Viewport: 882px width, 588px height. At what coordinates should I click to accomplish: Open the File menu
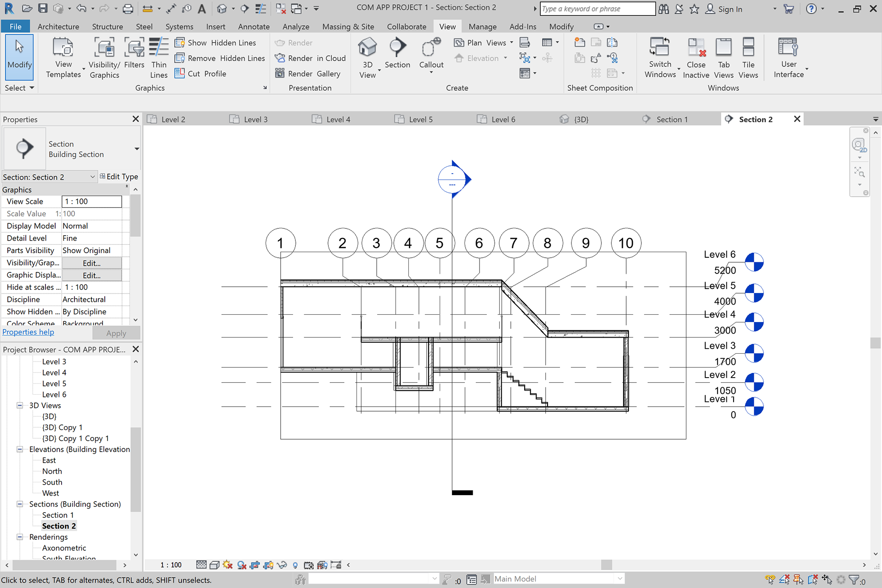pos(15,27)
